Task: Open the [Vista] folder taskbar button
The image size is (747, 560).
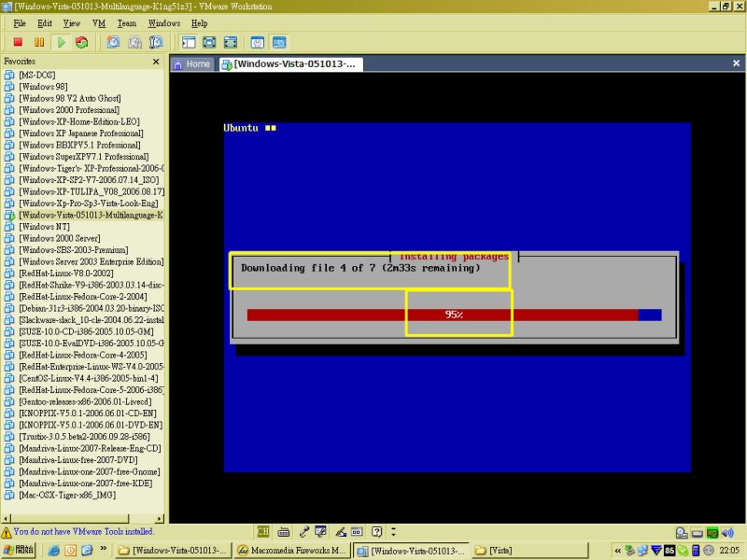Action: [529, 551]
